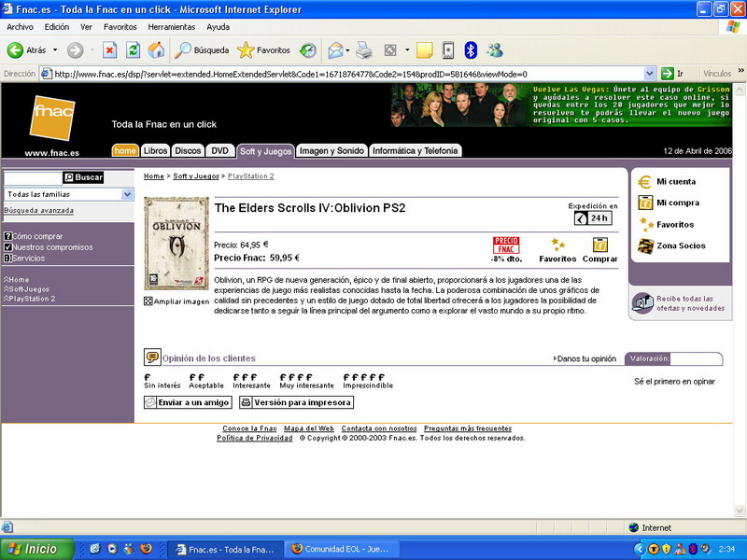Click the IE Home toolbar icon

point(156,50)
